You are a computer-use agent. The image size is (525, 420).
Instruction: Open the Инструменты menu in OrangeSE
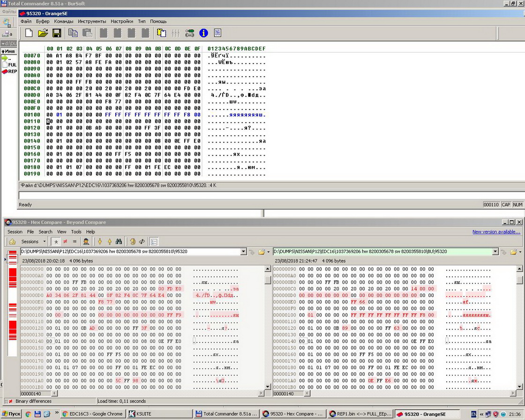click(x=92, y=21)
